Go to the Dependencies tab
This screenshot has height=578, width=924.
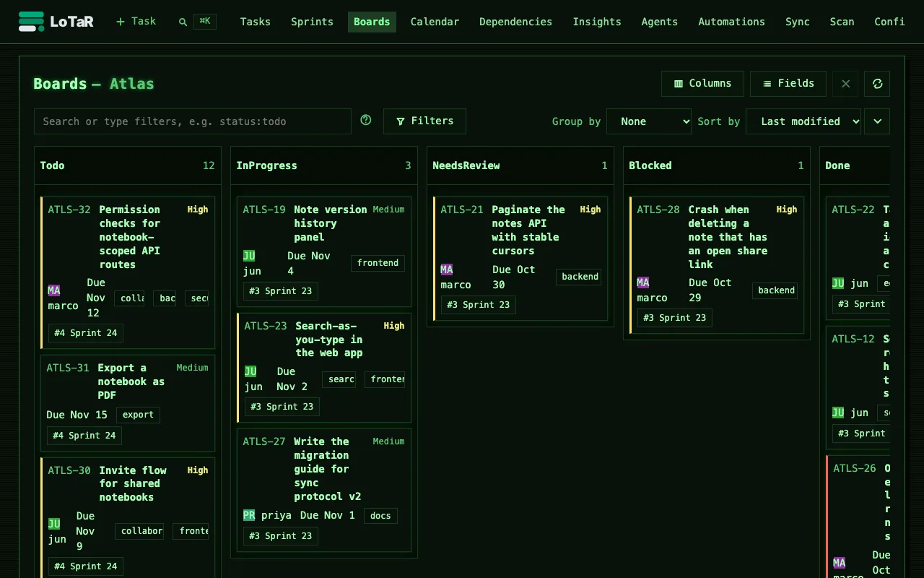(x=515, y=22)
